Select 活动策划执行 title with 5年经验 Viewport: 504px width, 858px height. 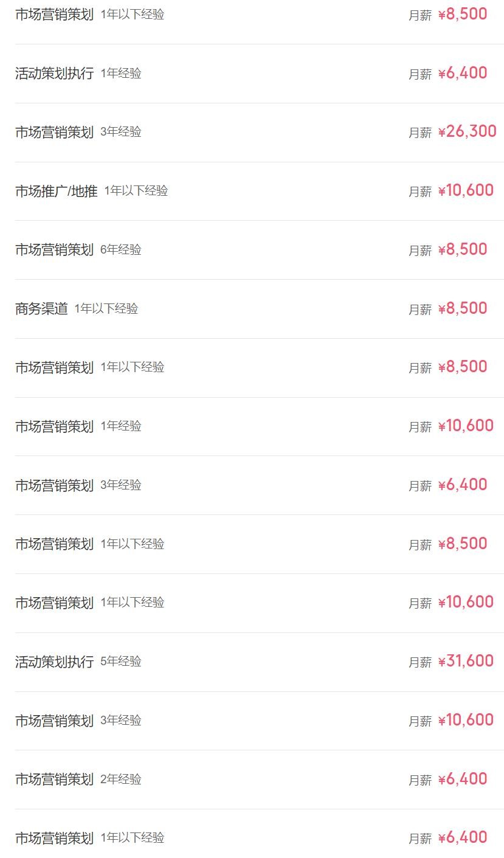pyautogui.click(x=54, y=662)
